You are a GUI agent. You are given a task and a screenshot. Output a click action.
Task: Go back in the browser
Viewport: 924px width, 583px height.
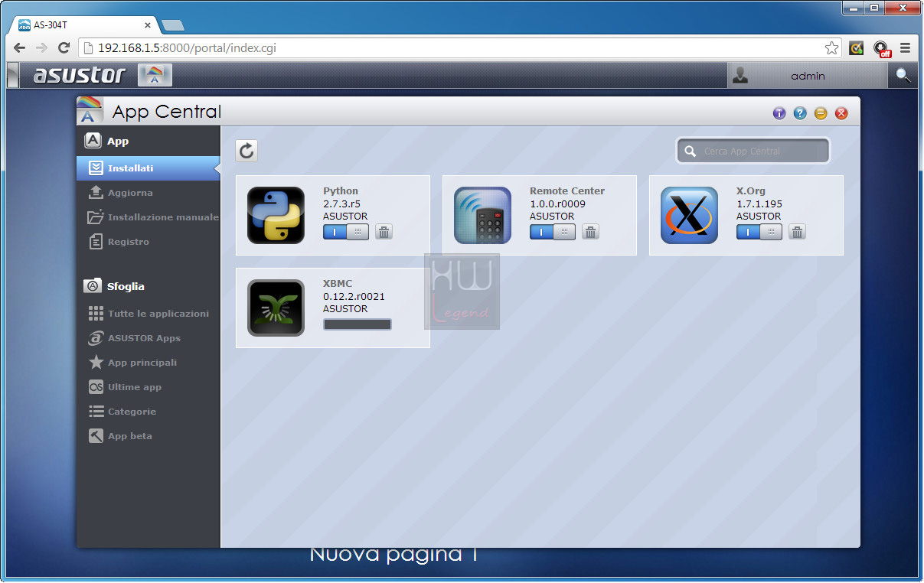[20, 48]
